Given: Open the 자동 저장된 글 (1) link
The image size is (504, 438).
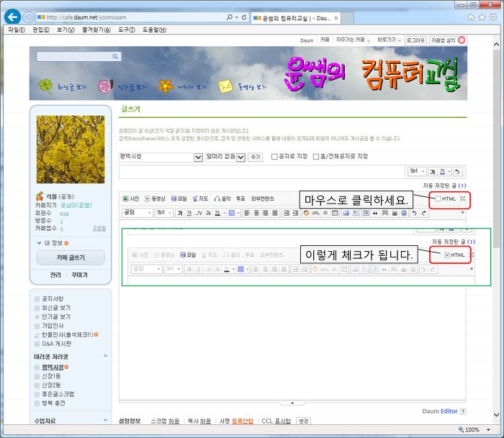Looking at the screenshot, I should (x=444, y=186).
